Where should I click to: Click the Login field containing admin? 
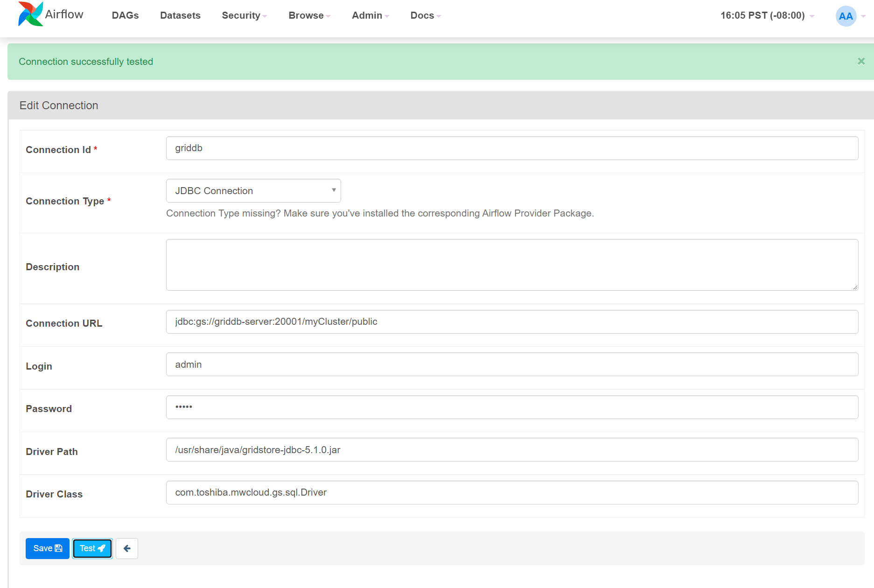[512, 364]
